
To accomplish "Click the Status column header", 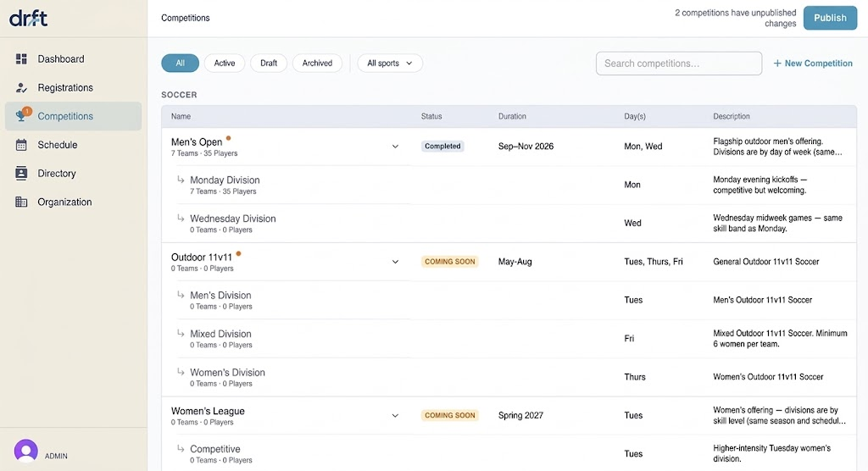I will (x=431, y=116).
